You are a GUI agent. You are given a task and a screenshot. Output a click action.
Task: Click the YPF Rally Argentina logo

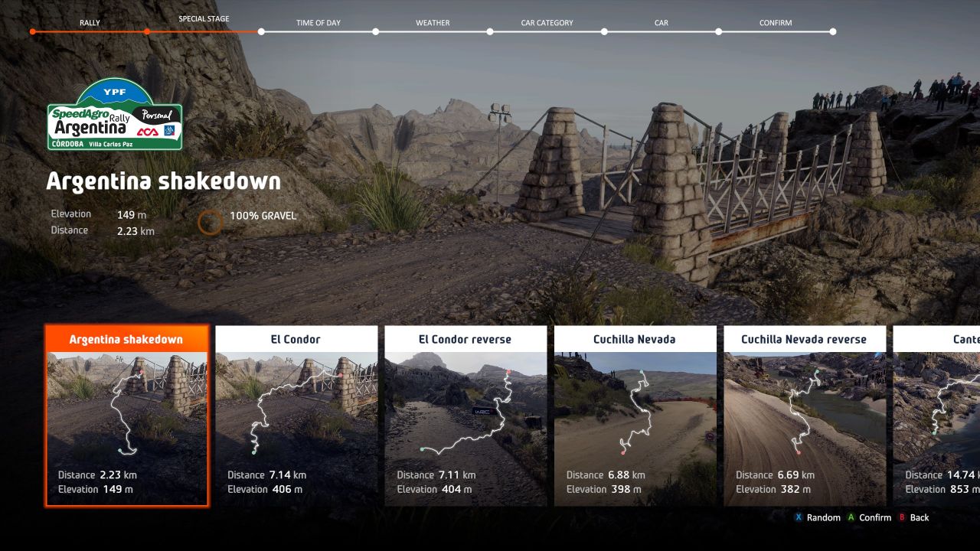click(115, 115)
